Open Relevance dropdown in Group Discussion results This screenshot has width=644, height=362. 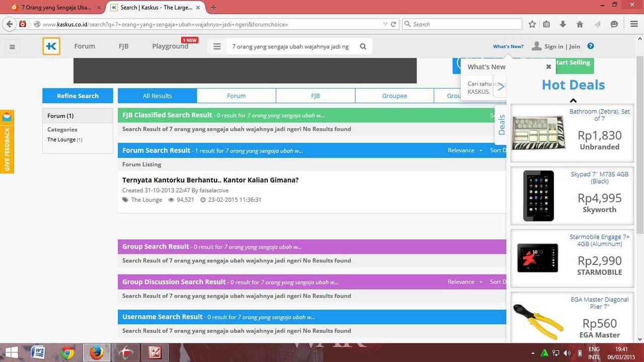coord(465,282)
